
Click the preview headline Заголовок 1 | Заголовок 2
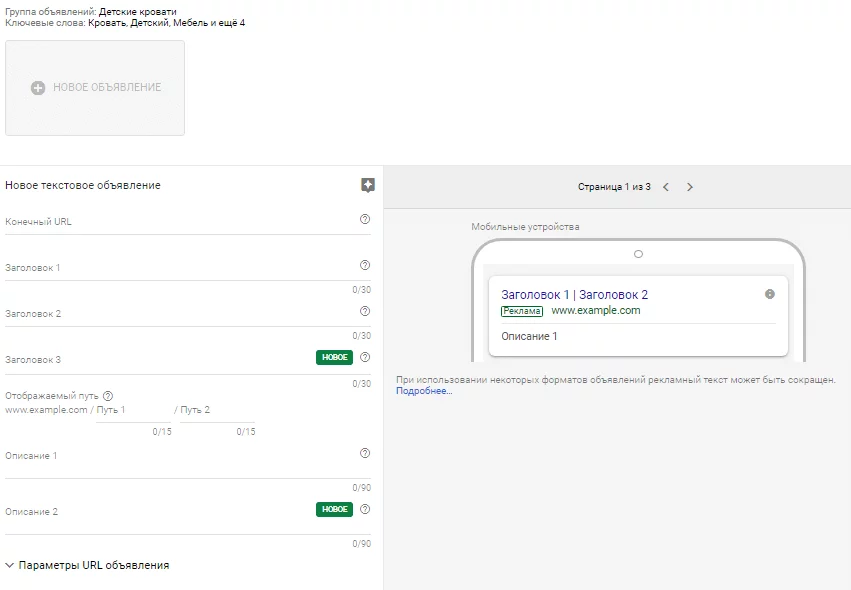tap(574, 295)
